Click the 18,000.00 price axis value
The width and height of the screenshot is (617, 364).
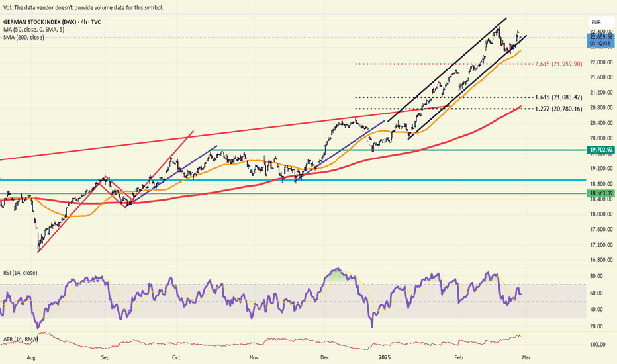coord(601,214)
